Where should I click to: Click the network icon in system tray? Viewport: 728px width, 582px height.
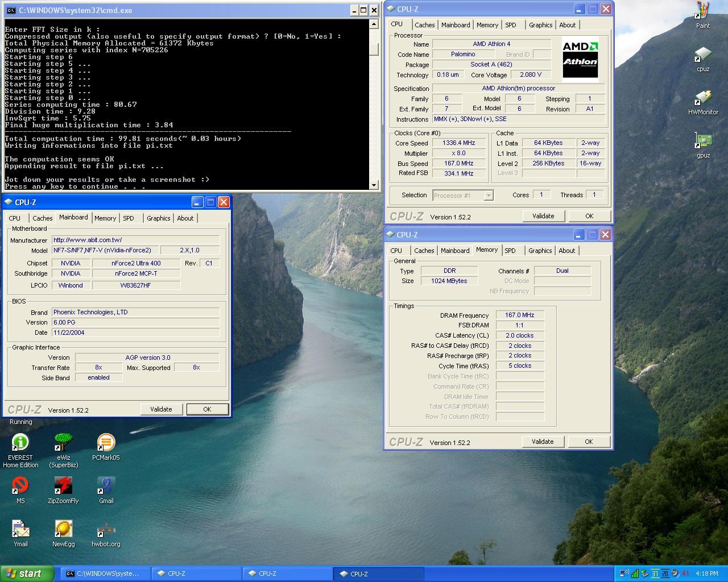[x=624, y=573]
